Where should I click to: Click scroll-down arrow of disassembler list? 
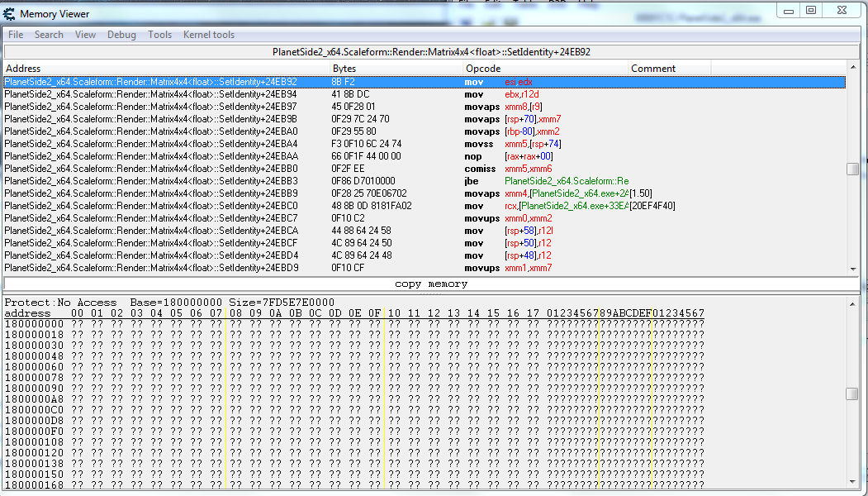852,269
